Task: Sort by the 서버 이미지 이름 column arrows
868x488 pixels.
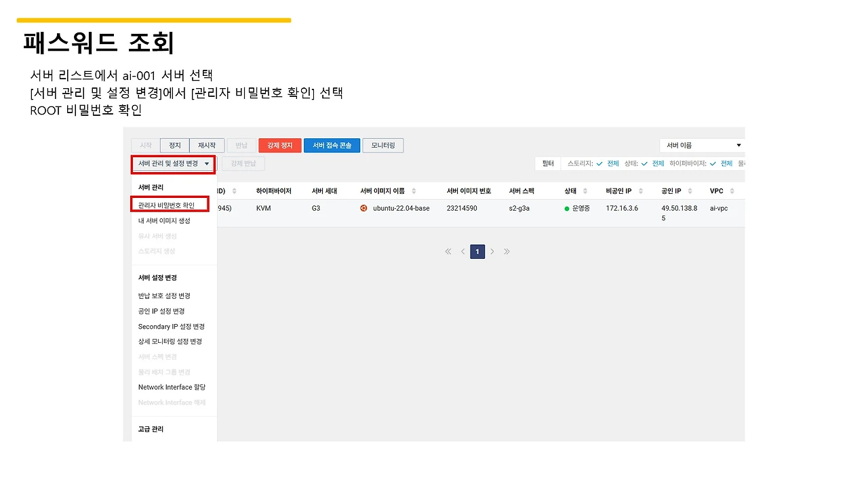Action: tap(412, 190)
